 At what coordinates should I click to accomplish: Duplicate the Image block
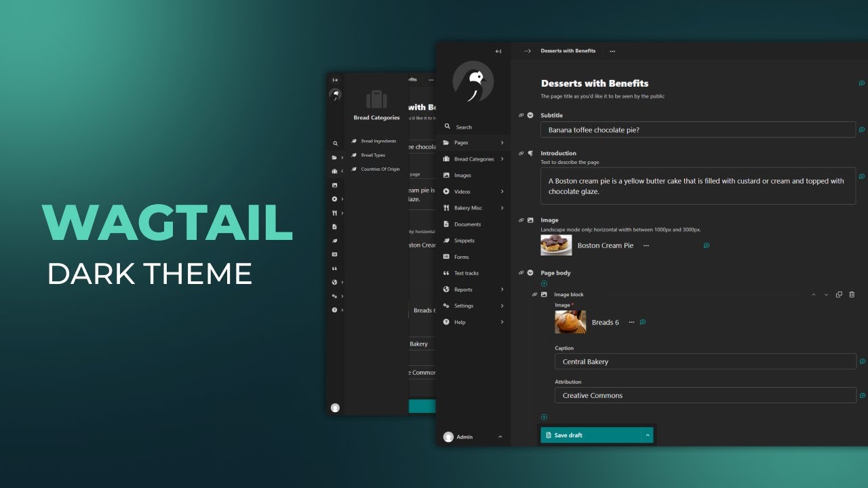(839, 294)
